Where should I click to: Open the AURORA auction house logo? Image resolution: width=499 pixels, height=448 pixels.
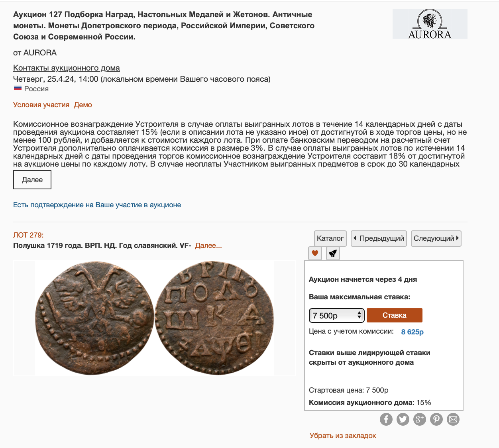click(x=430, y=24)
